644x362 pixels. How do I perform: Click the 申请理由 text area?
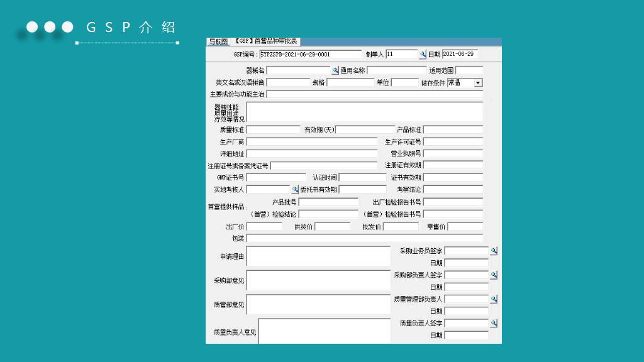tap(318, 256)
